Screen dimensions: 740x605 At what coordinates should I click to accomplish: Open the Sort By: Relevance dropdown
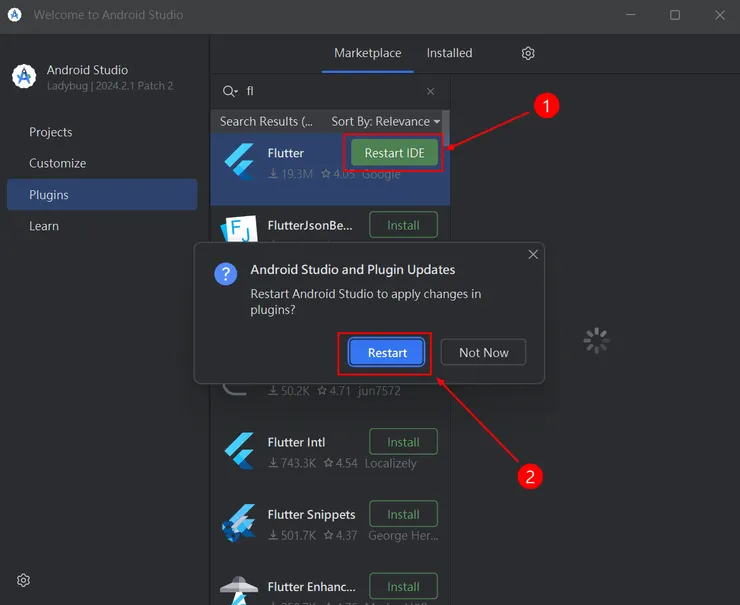tap(386, 121)
